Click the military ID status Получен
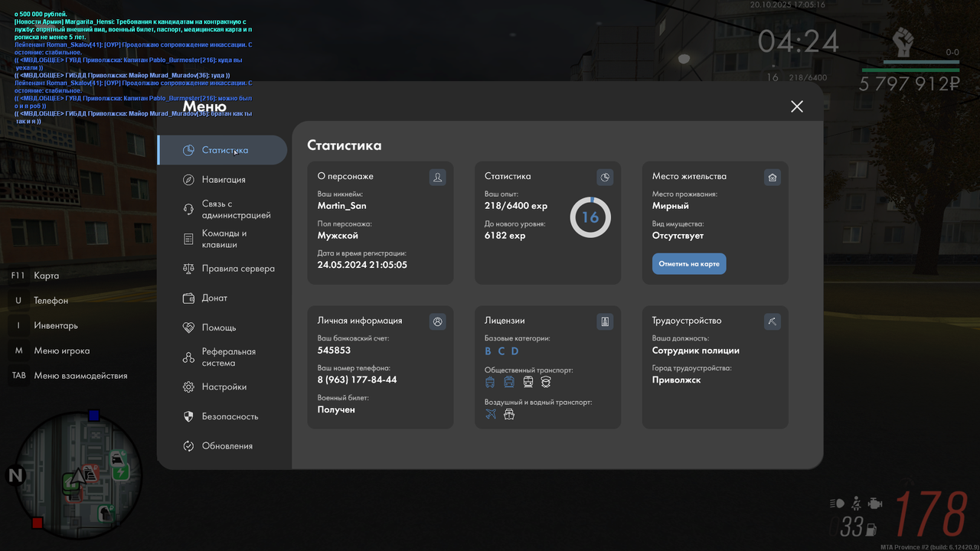Viewport: 980px width, 551px height. coord(336,409)
